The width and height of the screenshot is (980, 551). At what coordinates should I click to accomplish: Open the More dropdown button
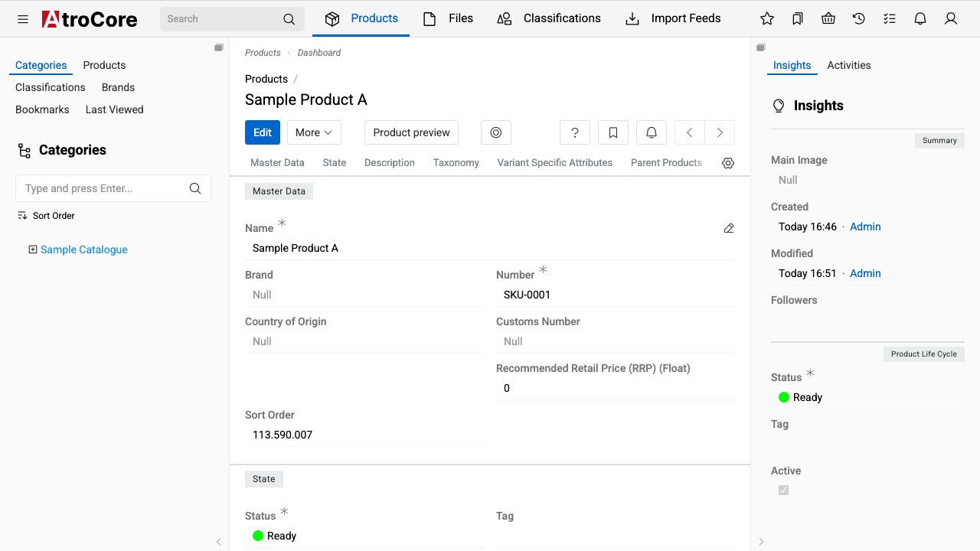pos(314,132)
